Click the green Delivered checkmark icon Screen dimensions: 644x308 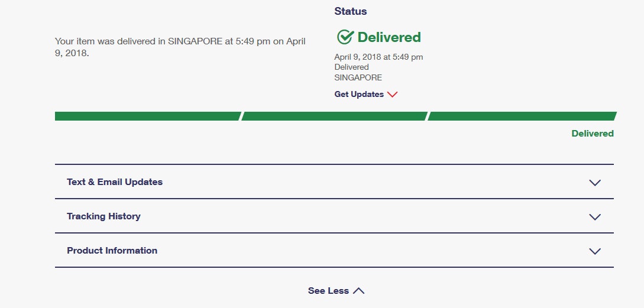point(345,37)
